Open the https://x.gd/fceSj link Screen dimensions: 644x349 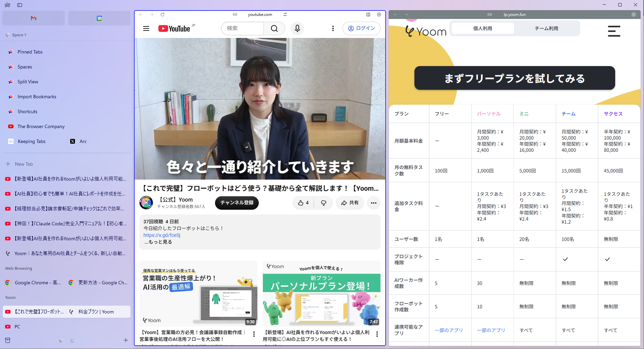click(x=162, y=235)
